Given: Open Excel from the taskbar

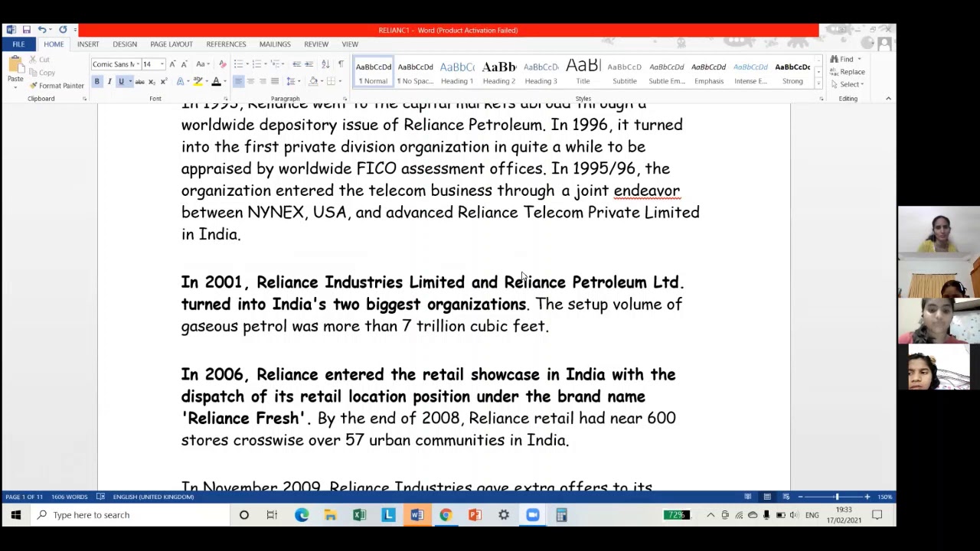Looking at the screenshot, I should coord(359,515).
